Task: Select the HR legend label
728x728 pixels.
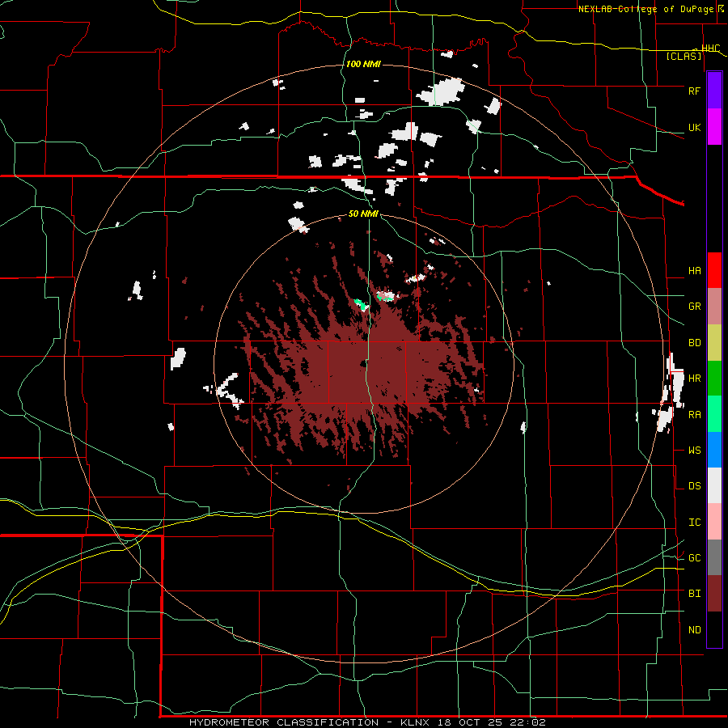Action: 694,379
